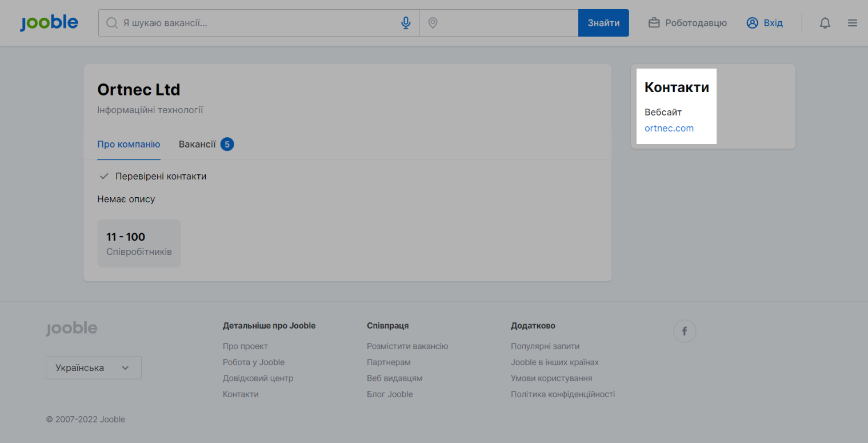Click the 11 - 100 Співробітників card

(139, 244)
